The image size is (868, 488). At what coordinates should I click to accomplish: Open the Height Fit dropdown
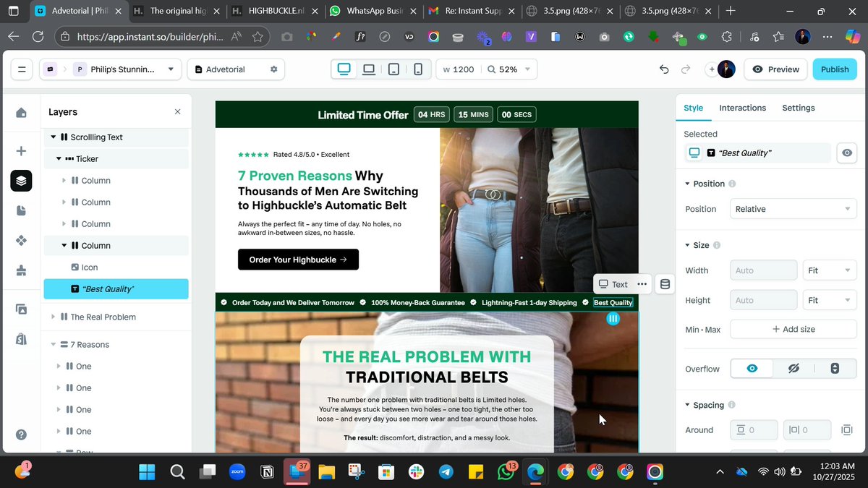tap(830, 300)
